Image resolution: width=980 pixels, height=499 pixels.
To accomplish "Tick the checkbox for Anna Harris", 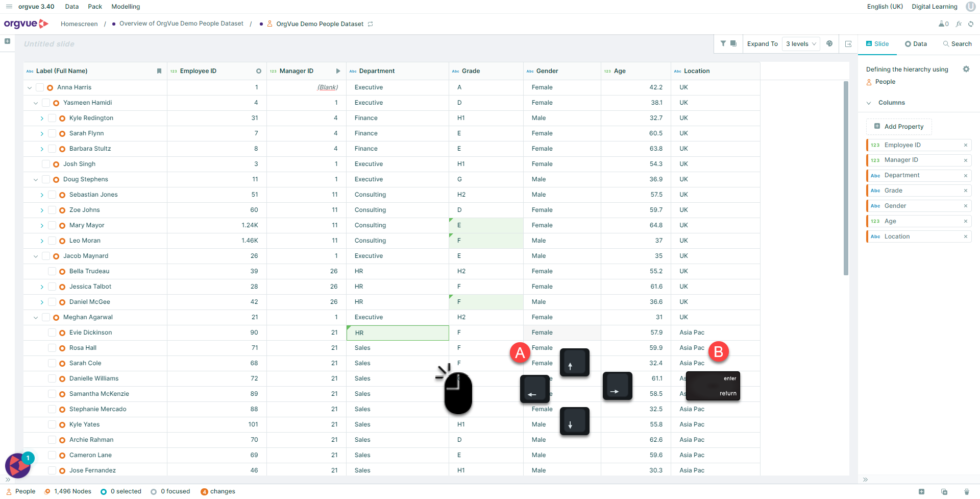I will point(40,87).
